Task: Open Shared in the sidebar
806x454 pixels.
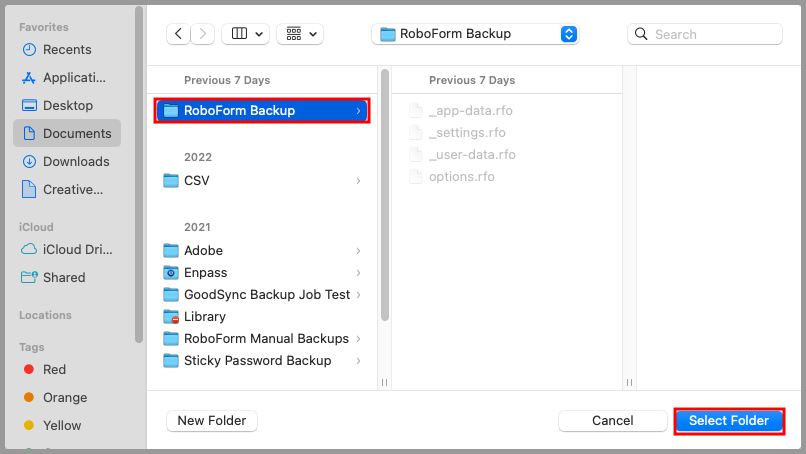Action: click(x=67, y=278)
